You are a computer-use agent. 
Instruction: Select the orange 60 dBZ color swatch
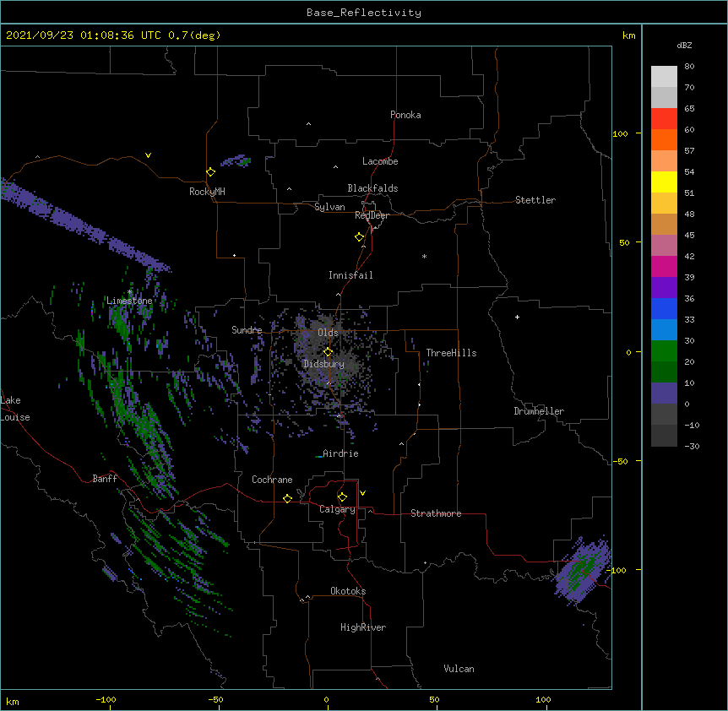pos(664,139)
